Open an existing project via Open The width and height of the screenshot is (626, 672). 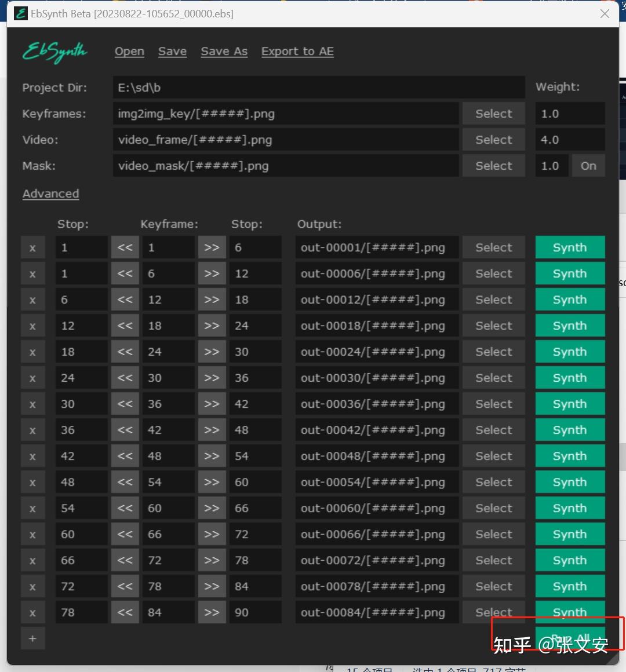click(x=129, y=51)
